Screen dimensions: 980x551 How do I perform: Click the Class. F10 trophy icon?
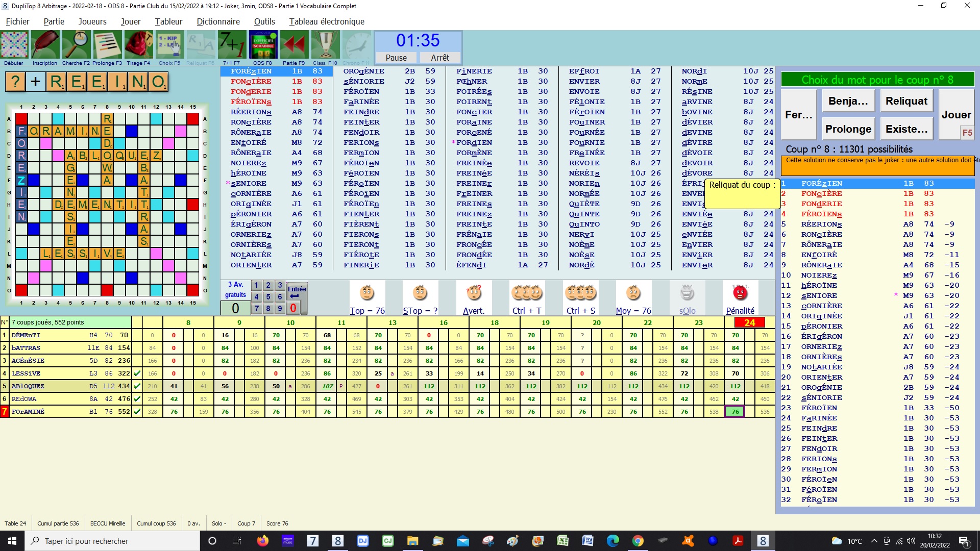click(325, 45)
